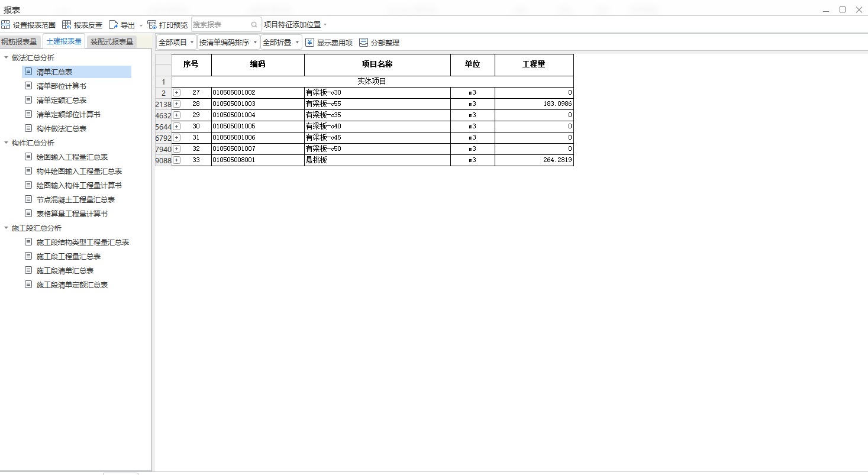Open the arrow next to 导出
Image resolution: width=868 pixels, height=475 pixels.
click(141, 25)
